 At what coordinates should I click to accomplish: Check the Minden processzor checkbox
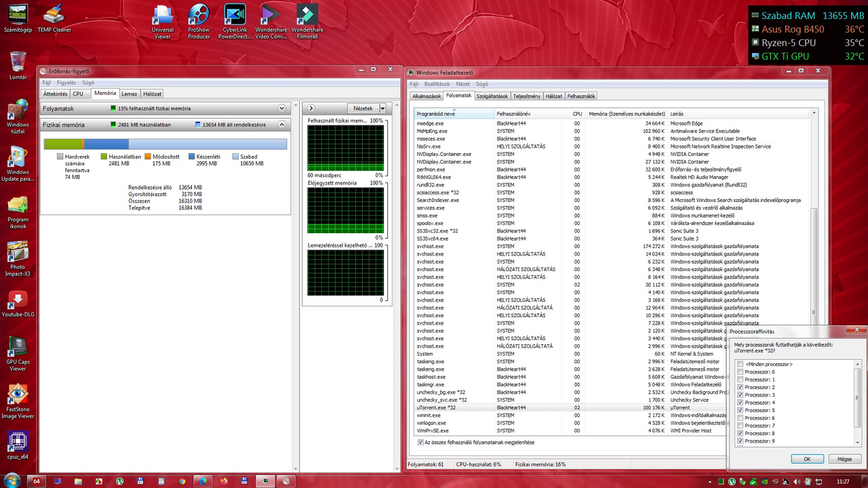tap(740, 364)
